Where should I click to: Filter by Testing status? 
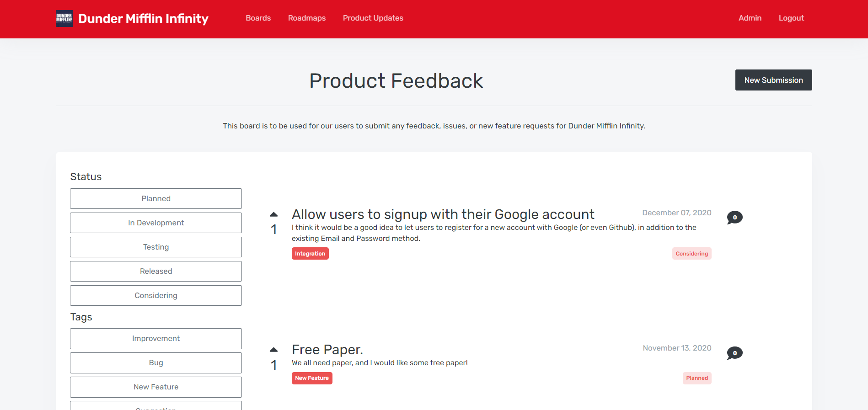[x=156, y=247]
